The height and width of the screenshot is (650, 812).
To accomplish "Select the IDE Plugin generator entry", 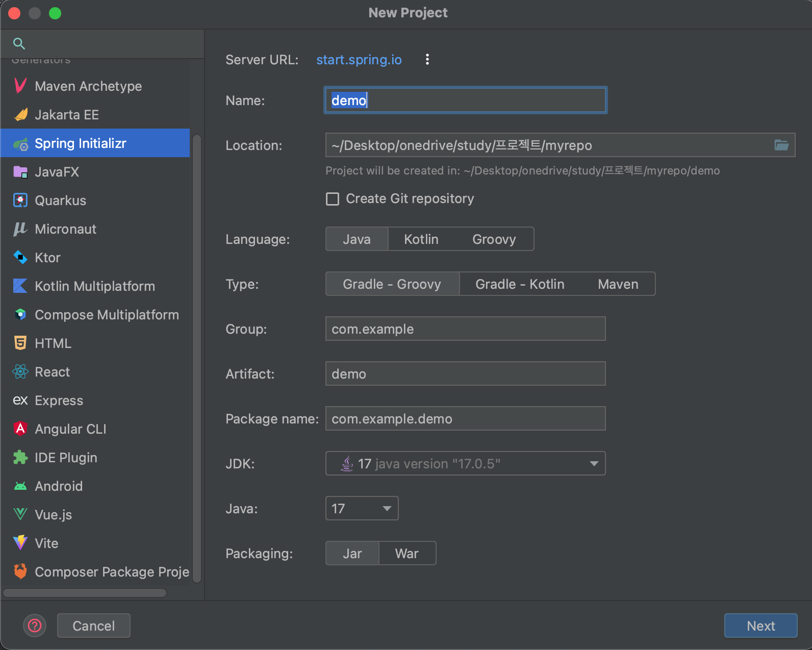I will coord(95,458).
